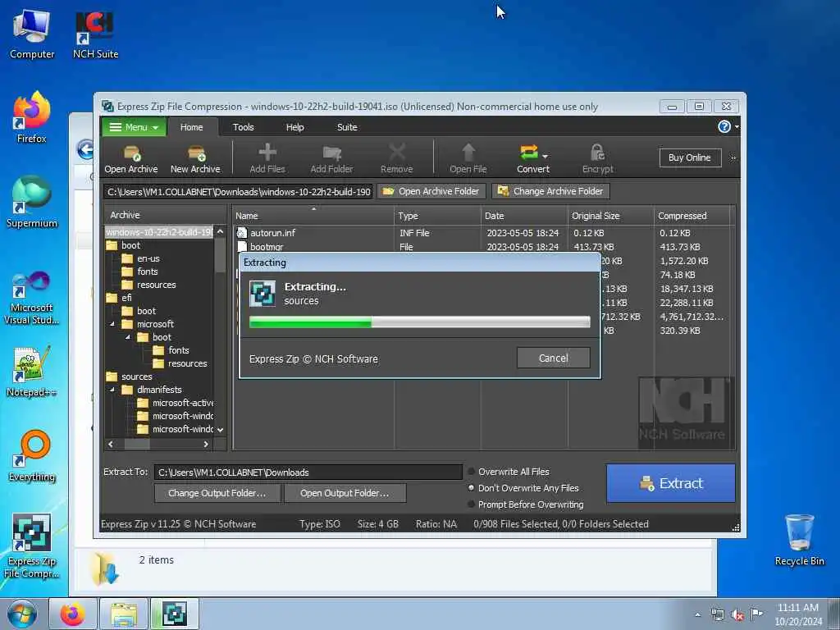Viewport: 840px width, 630px height.
Task: Click the Encrypt toolbar icon
Action: pos(597,158)
